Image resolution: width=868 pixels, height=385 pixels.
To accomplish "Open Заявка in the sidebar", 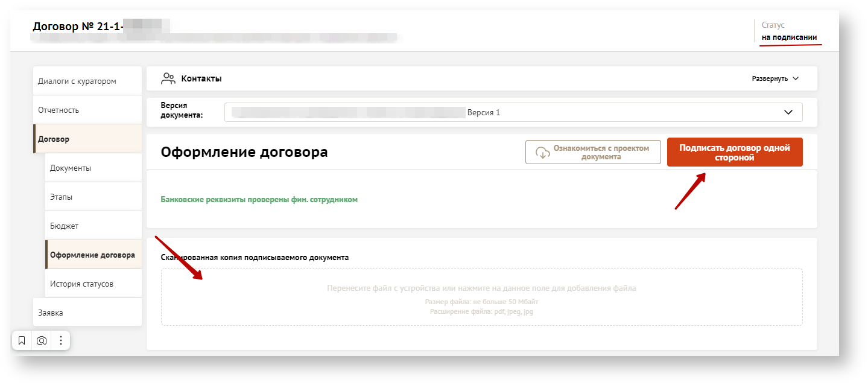I will 51,313.
